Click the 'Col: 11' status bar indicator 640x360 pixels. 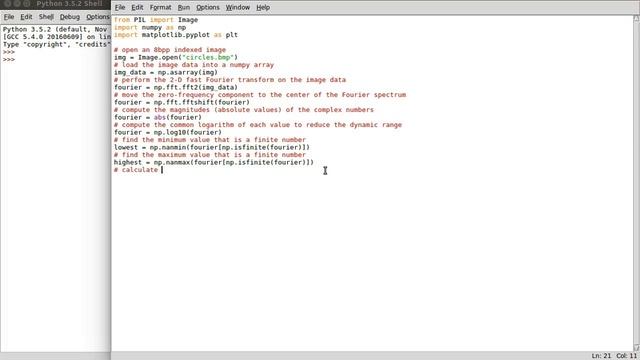(627, 356)
